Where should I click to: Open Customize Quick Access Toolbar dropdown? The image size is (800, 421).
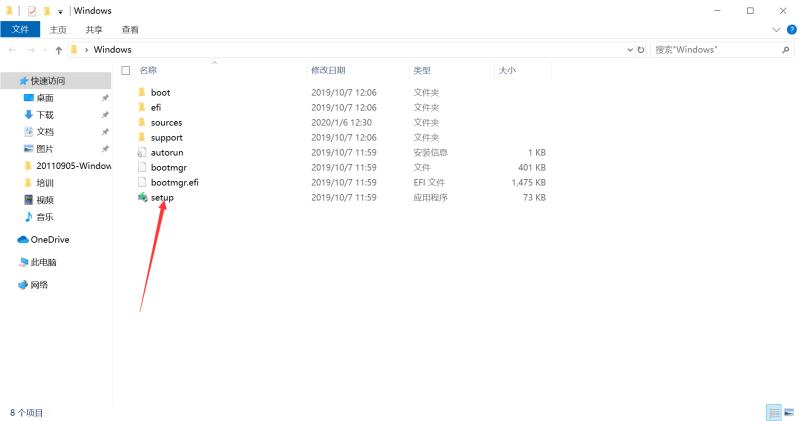(60, 11)
